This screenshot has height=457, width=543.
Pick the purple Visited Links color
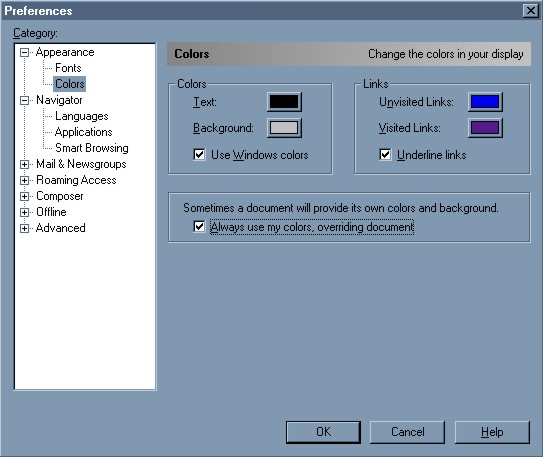[x=485, y=128]
